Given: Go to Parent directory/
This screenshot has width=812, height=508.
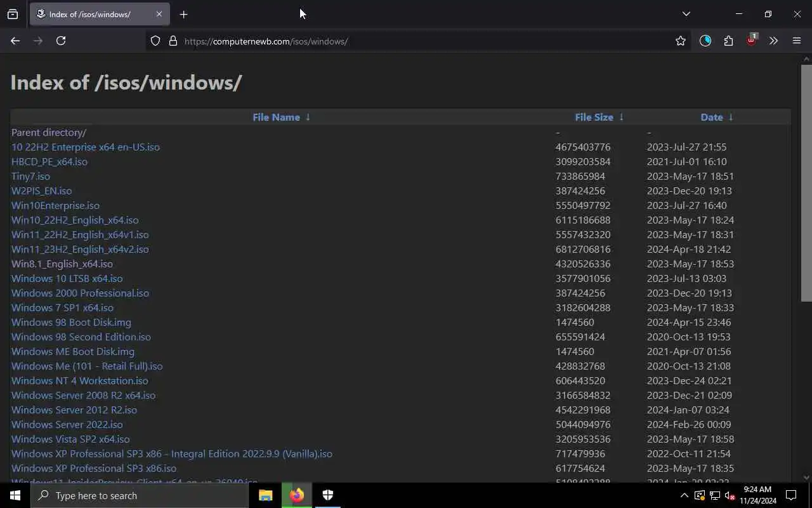Looking at the screenshot, I should 49,132.
